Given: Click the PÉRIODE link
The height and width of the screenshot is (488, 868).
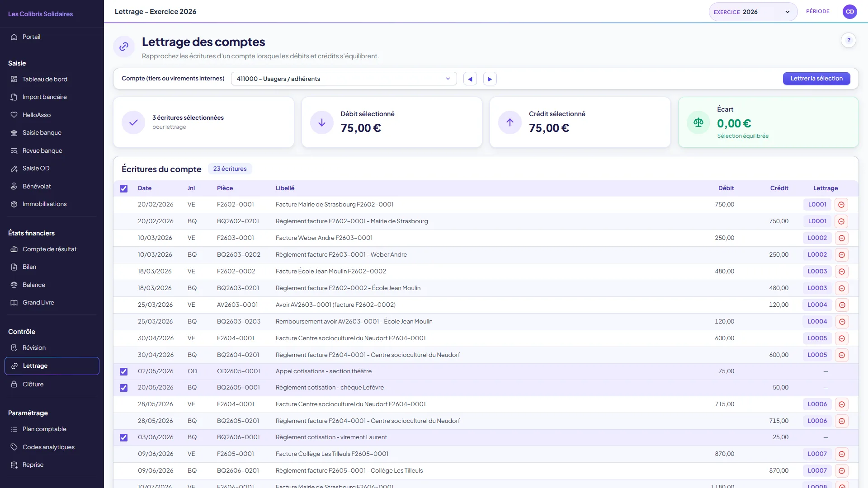Looking at the screenshot, I should 817,11.
